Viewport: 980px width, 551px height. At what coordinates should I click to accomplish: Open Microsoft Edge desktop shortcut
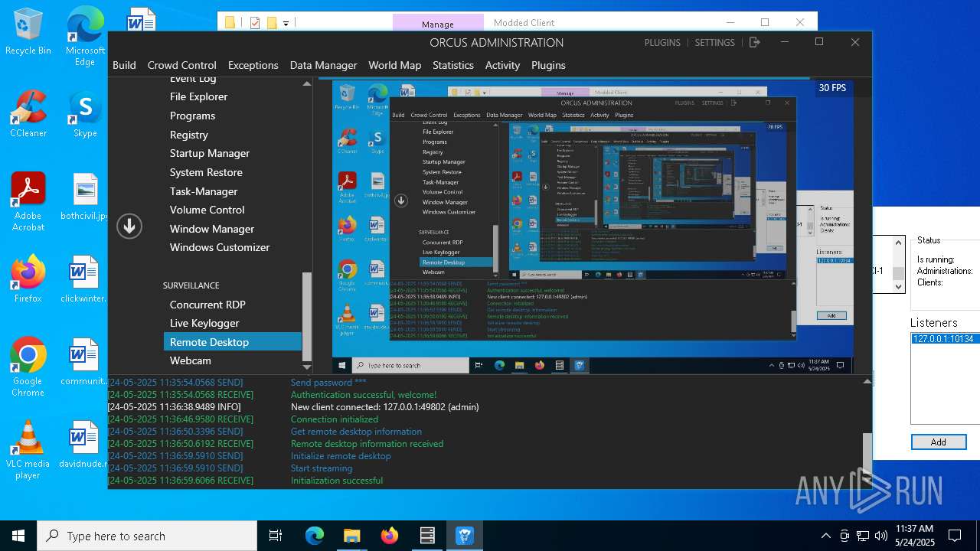(x=85, y=35)
